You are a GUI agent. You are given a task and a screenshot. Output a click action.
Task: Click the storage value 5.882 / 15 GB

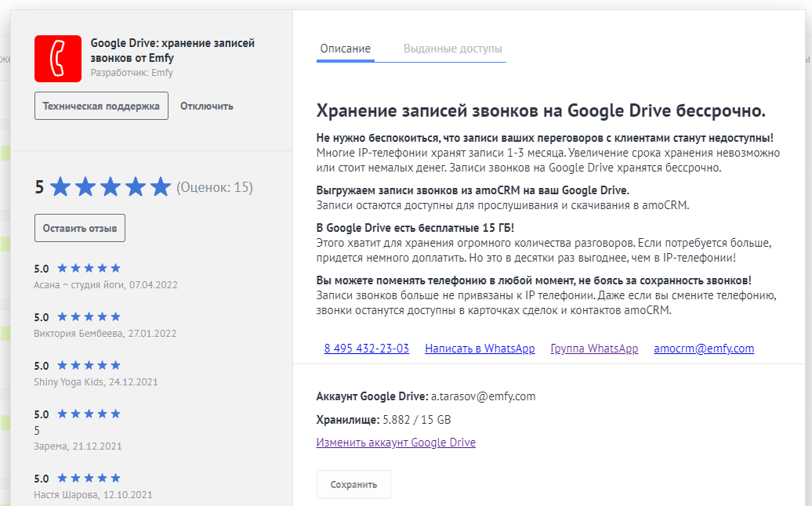[x=417, y=420]
